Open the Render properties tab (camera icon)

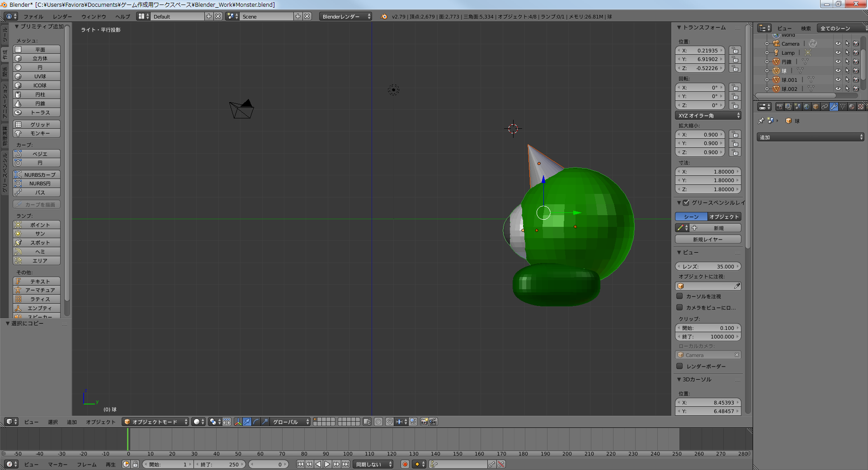[780, 107]
